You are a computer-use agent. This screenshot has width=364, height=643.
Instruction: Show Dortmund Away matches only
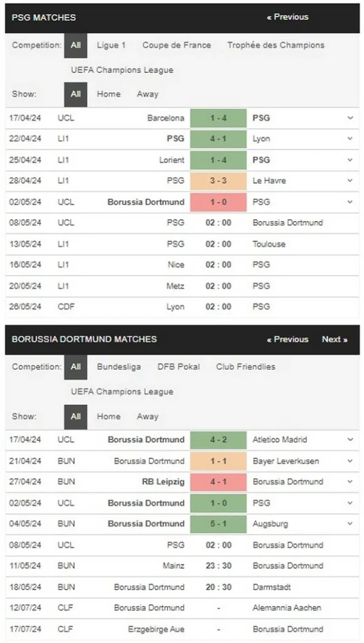pos(147,416)
